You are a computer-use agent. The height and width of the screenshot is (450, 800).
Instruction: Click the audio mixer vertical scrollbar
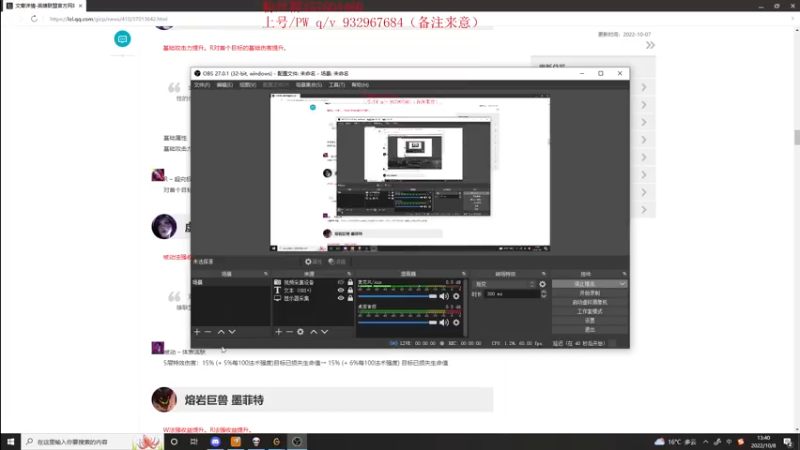[465, 308]
